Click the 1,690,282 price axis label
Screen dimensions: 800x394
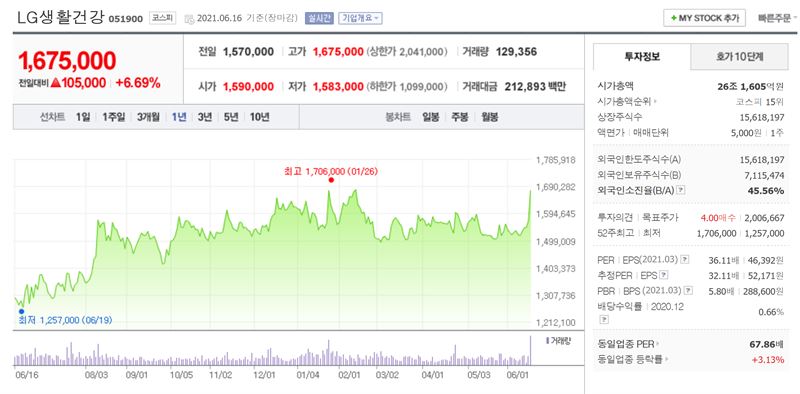(x=555, y=187)
